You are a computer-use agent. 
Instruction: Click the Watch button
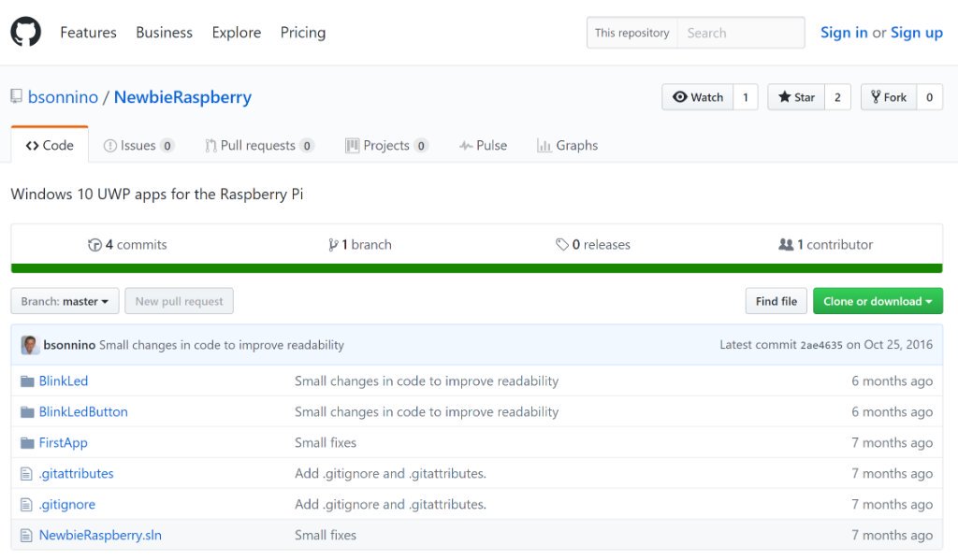pos(698,97)
